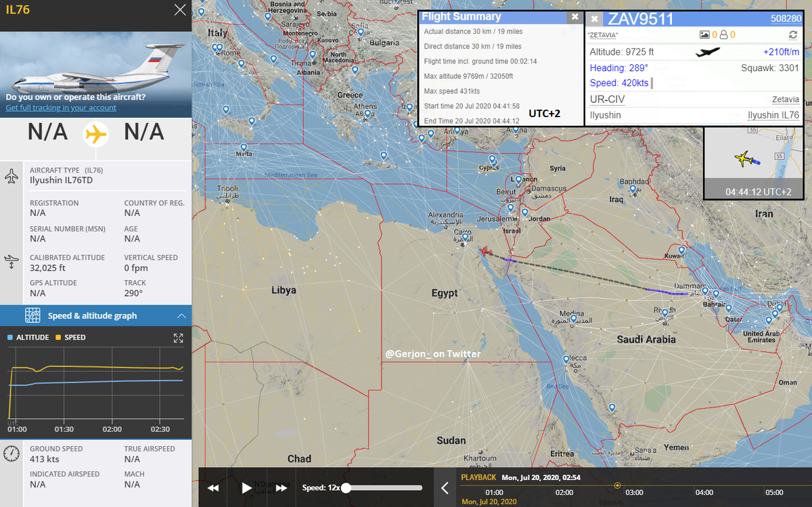The width and height of the screenshot is (812, 507).
Task: Click the photo count icon in ZAV9511 panel
Action: (704, 35)
